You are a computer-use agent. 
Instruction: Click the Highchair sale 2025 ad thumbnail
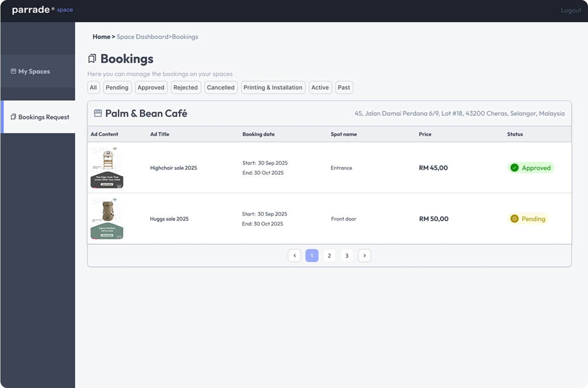pyautogui.click(x=107, y=168)
